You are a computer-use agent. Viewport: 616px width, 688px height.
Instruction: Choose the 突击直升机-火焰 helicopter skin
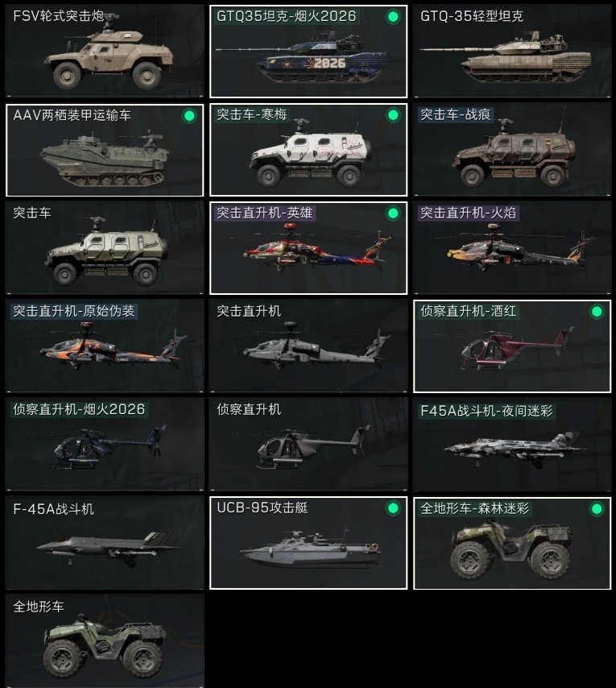(x=512, y=248)
